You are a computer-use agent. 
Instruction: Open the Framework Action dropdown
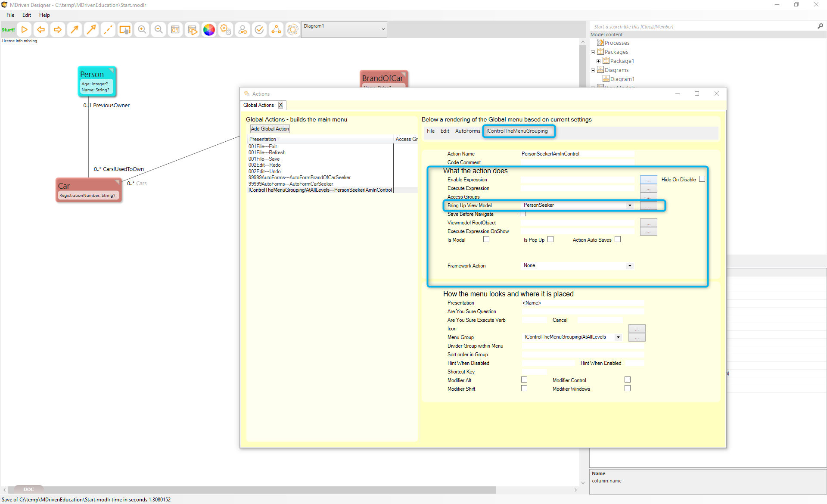(x=630, y=266)
